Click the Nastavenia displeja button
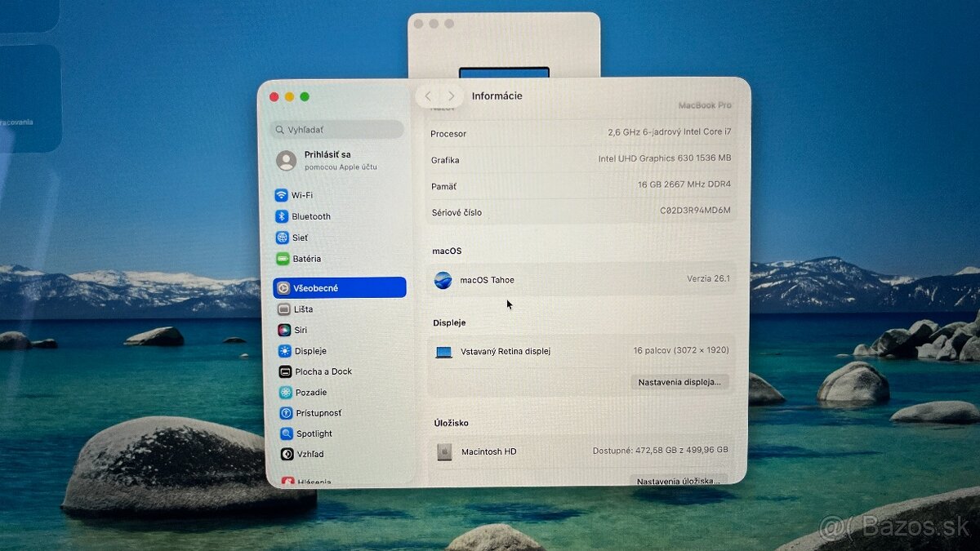The height and width of the screenshot is (551, 980). pos(679,382)
